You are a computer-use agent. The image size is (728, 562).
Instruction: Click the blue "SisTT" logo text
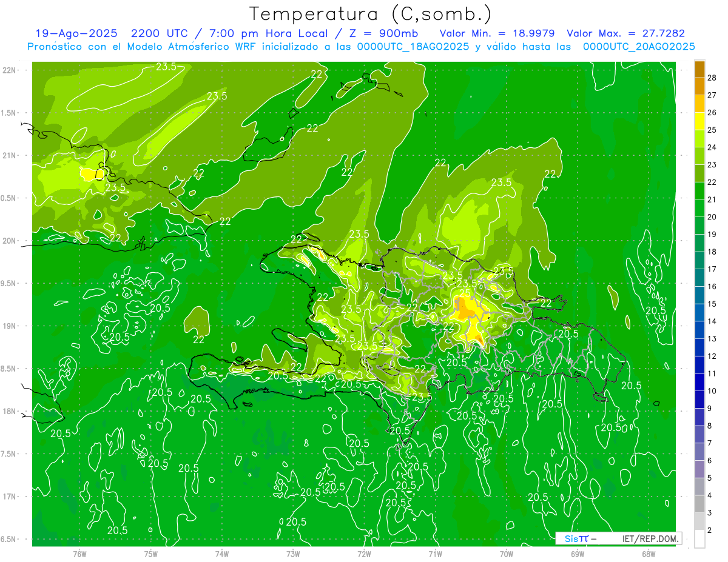click(x=576, y=538)
